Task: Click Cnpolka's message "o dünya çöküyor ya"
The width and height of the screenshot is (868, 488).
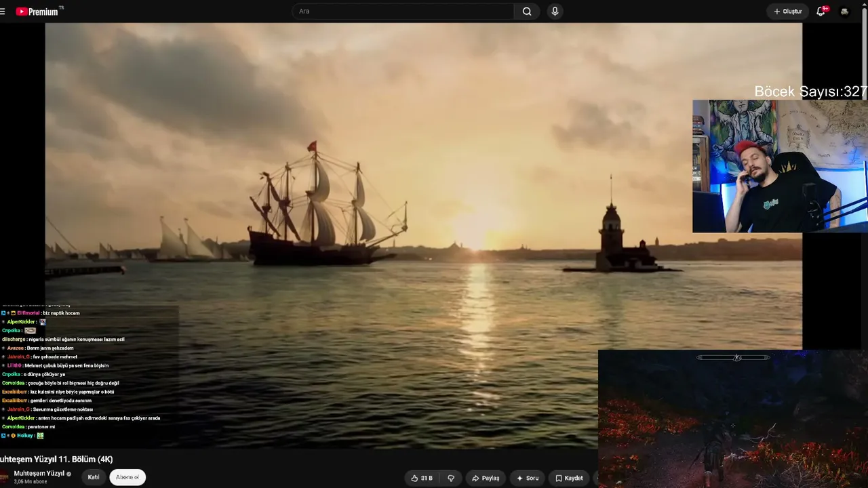Action: [x=44, y=375]
